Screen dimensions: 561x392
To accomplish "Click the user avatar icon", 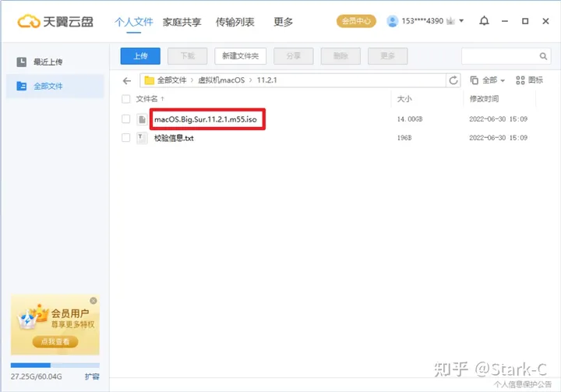I will [x=392, y=21].
